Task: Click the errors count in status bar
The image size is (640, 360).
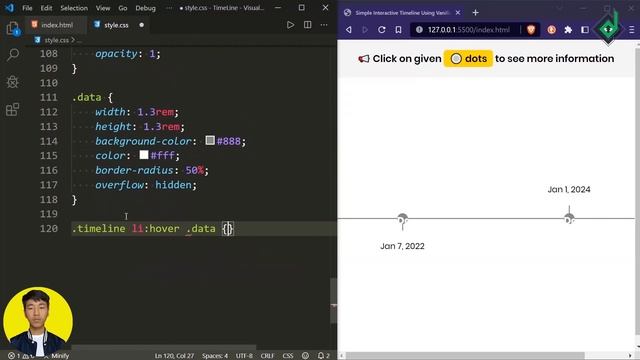Action: click(x=15, y=356)
